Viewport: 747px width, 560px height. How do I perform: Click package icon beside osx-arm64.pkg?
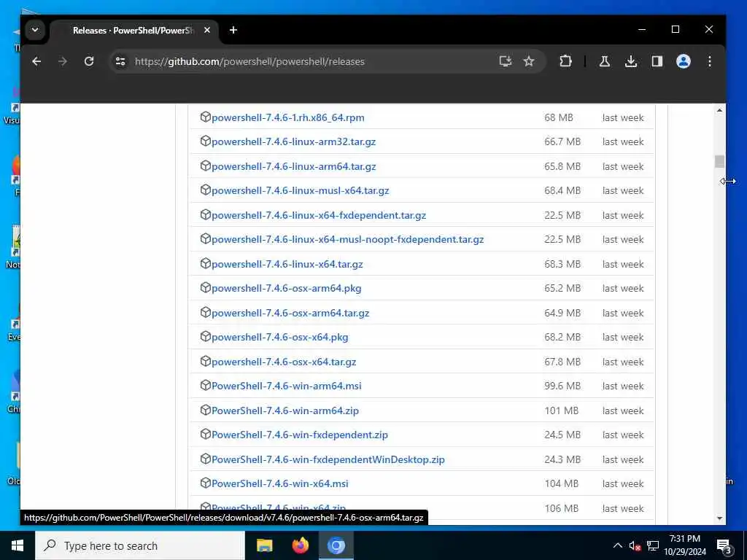click(x=205, y=287)
